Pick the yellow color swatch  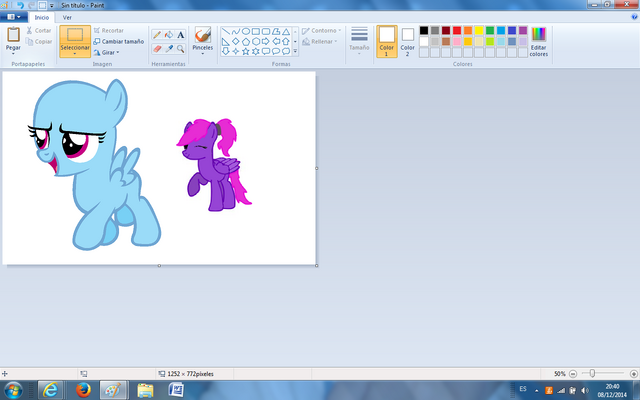tap(479, 31)
